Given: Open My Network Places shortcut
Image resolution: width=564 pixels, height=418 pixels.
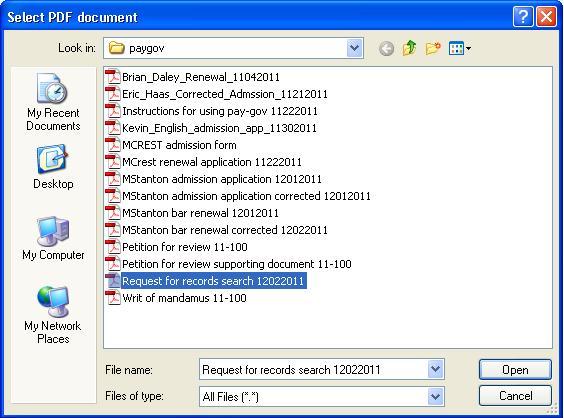Looking at the screenshot, I should (53, 315).
